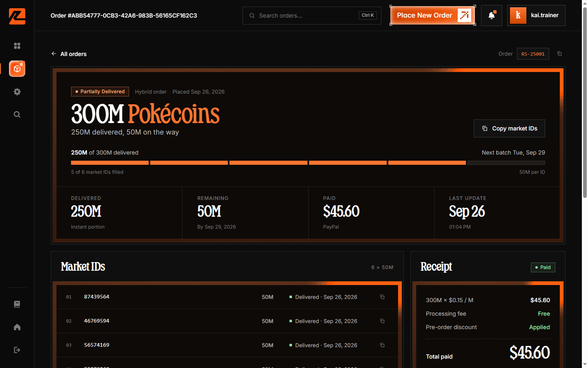The height and width of the screenshot is (368, 588).
Task: Click 5 of 6 market IDs filled
Action: (x=97, y=172)
